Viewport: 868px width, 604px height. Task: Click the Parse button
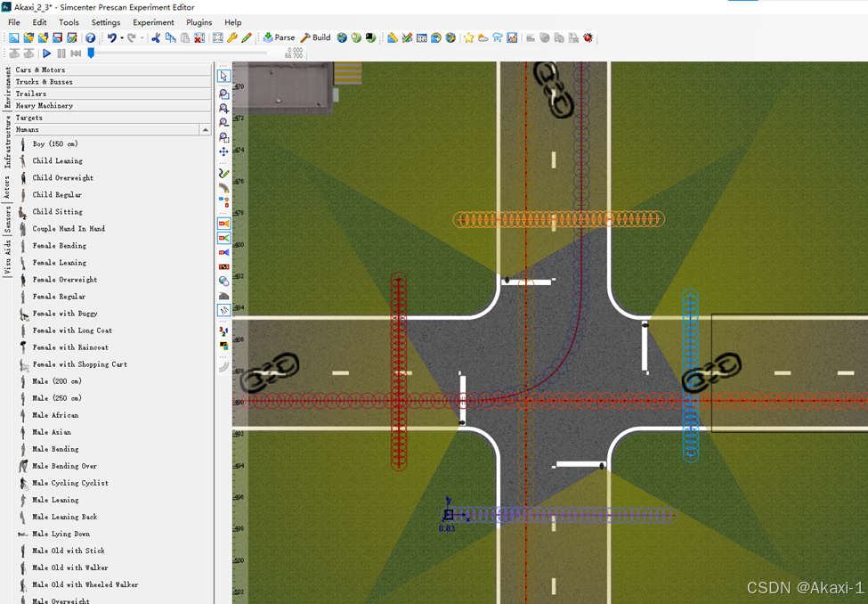pyautogui.click(x=279, y=37)
